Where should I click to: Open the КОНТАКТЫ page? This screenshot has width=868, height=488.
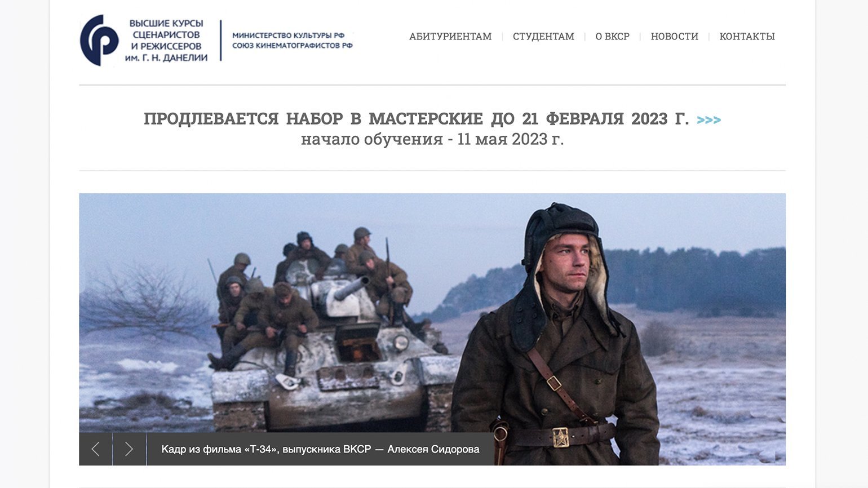pos(747,36)
